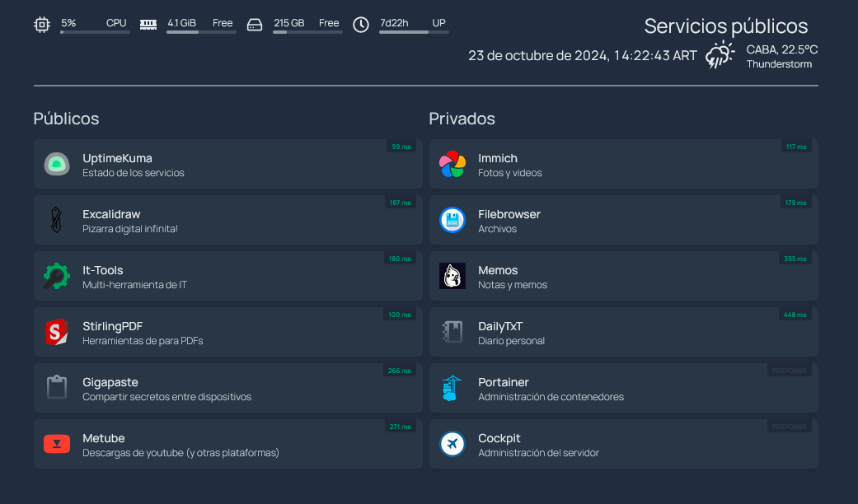Open the It-Tools gear wrench icon
The image size is (858, 504).
pyautogui.click(x=56, y=276)
